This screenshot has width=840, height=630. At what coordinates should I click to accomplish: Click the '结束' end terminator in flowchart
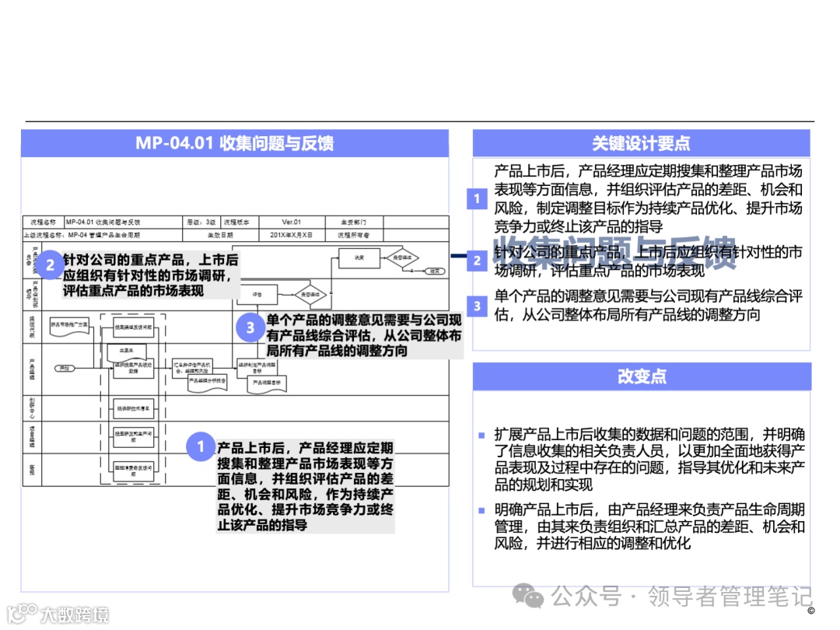pyautogui.click(x=435, y=271)
